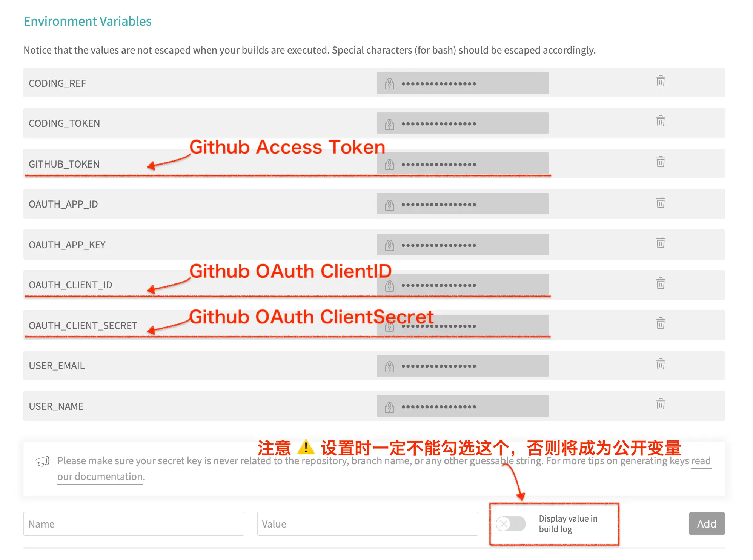Image resolution: width=753 pixels, height=560 pixels.
Task: Delete OAUTH_APP_ID using its trash icon
Action: coord(660,202)
